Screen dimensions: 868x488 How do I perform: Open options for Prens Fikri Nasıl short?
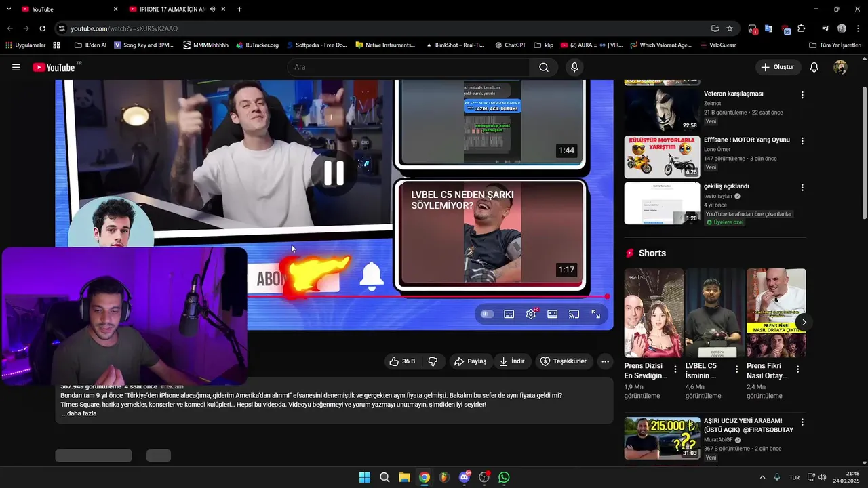coord(797,369)
